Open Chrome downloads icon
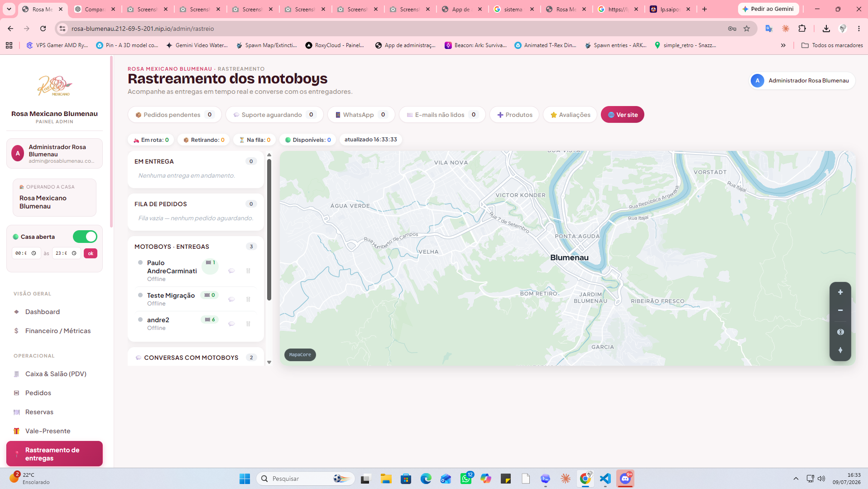 coord(826,29)
